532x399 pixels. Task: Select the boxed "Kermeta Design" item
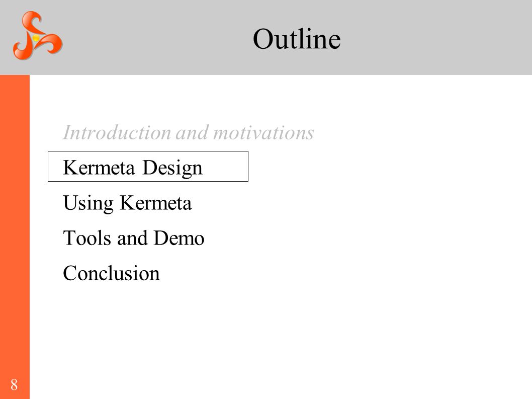[148, 167]
